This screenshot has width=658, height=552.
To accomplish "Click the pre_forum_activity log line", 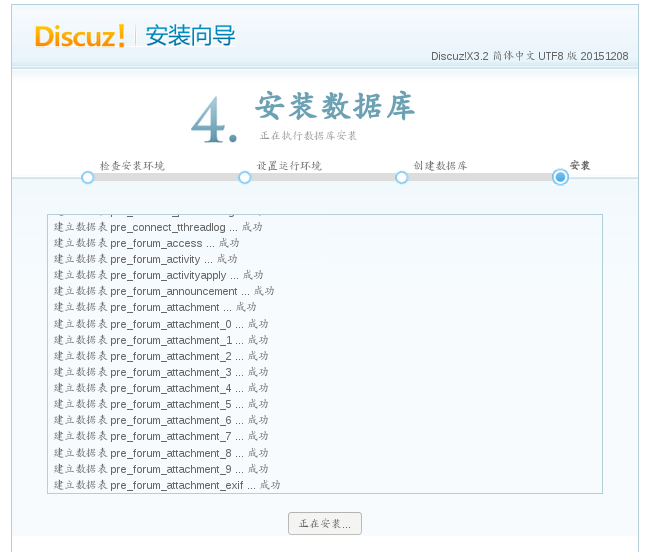I will tap(146, 259).
